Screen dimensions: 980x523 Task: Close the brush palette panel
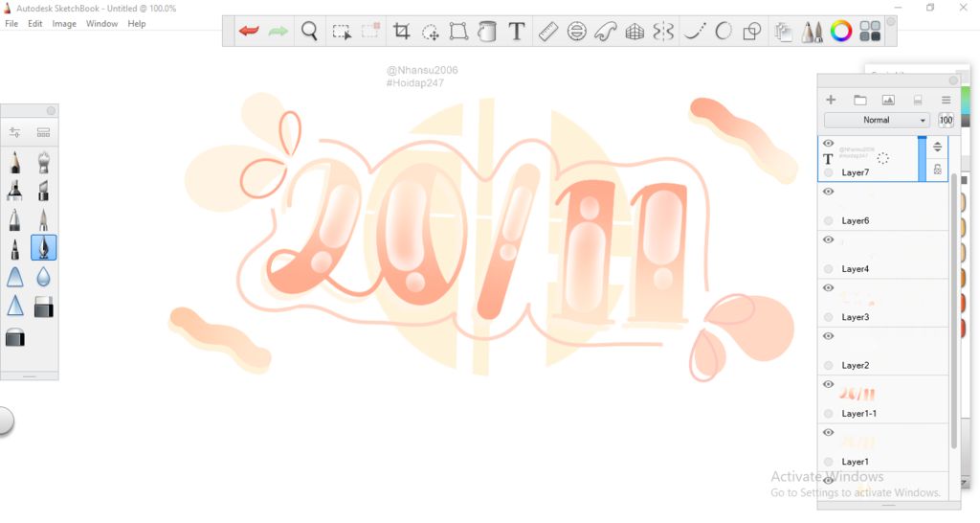pyautogui.click(x=51, y=111)
